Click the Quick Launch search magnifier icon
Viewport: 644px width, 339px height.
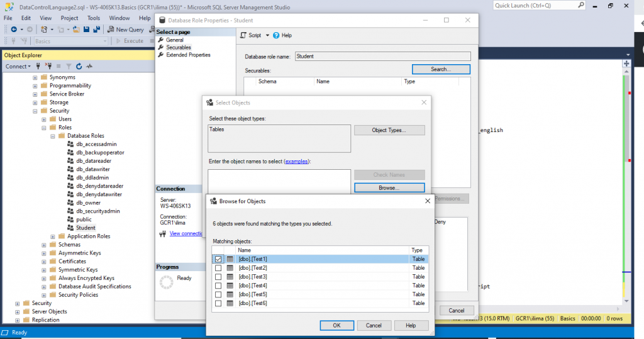pos(581,5)
